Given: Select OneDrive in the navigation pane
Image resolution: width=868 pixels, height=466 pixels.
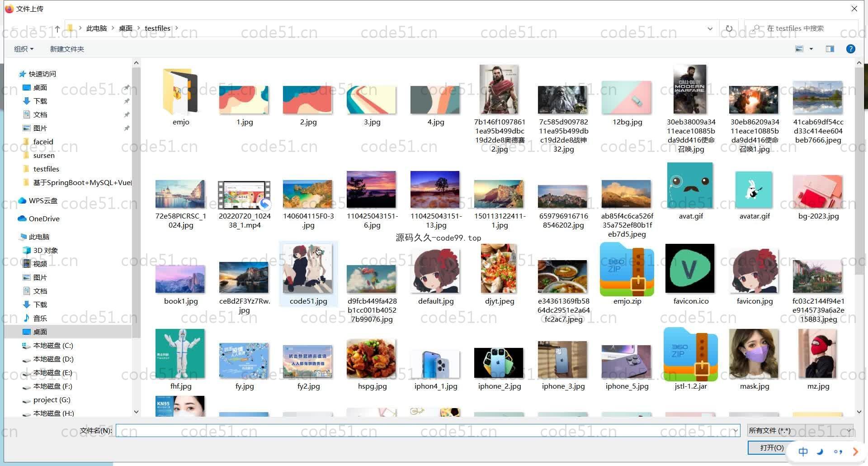Looking at the screenshot, I should pos(44,219).
